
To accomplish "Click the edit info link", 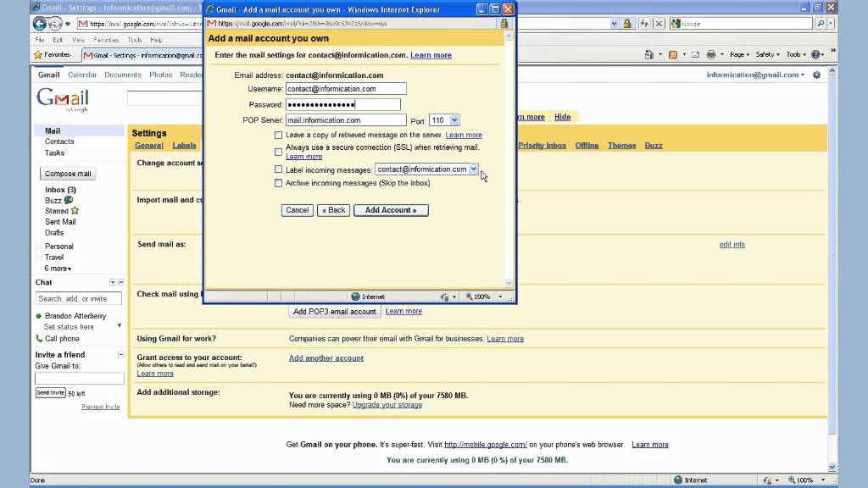I will point(732,244).
